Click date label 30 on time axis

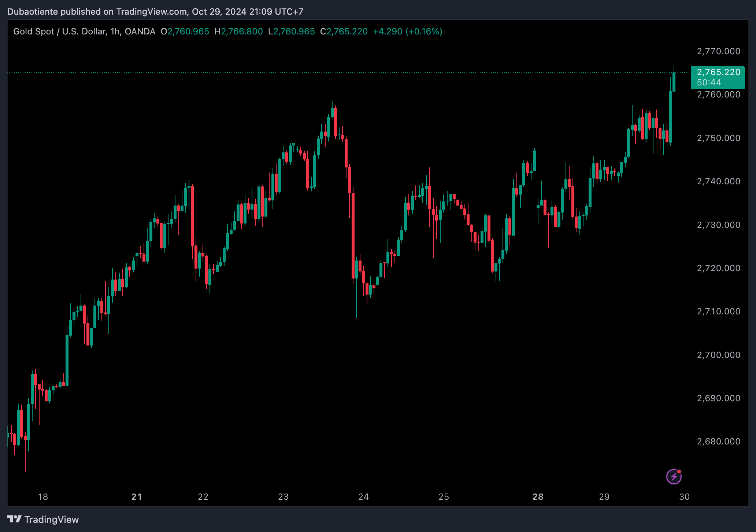[x=684, y=497]
